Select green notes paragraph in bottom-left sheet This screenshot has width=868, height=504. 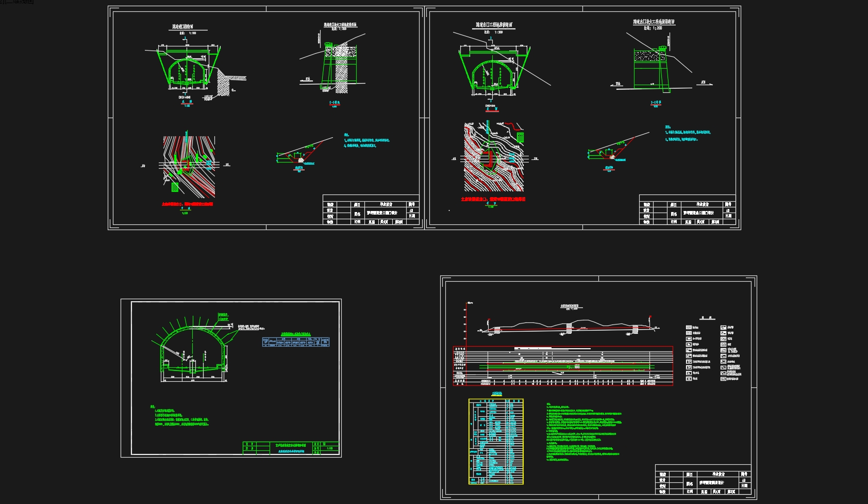pos(179,416)
